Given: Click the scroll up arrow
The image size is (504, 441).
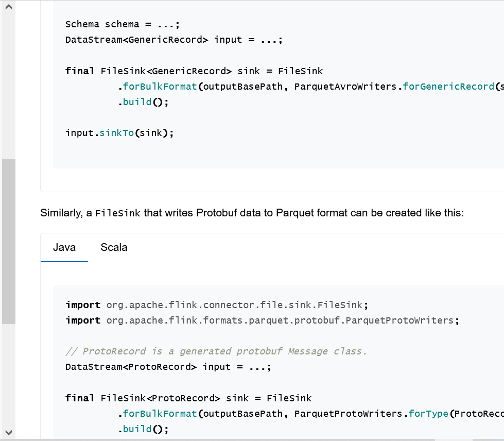Looking at the screenshot, I should [x=9, y=7].
